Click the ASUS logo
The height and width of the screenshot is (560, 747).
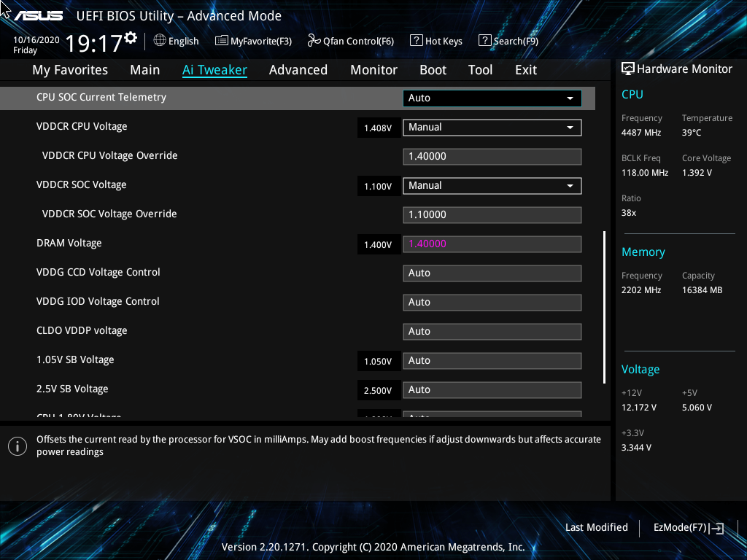[x=38, y=16]
